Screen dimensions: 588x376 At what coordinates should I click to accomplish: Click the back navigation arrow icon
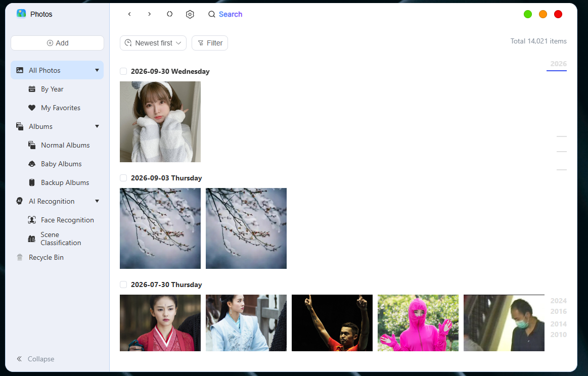pyautogui.click(x=129, y=14)
